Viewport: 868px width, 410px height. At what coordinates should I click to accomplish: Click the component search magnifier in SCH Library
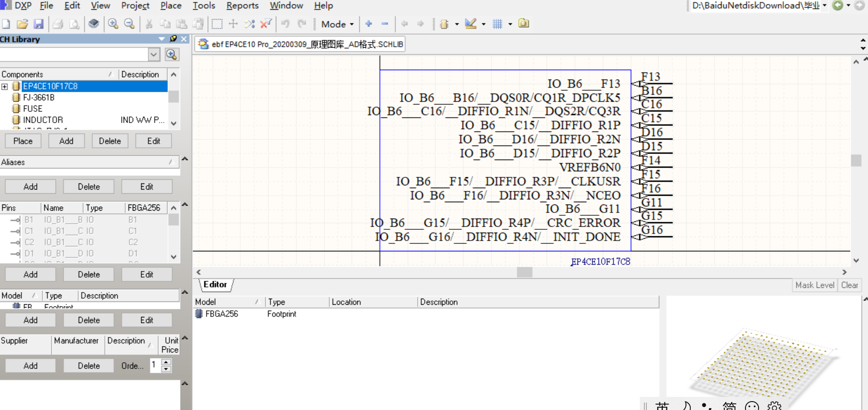(x=172, y=54)
